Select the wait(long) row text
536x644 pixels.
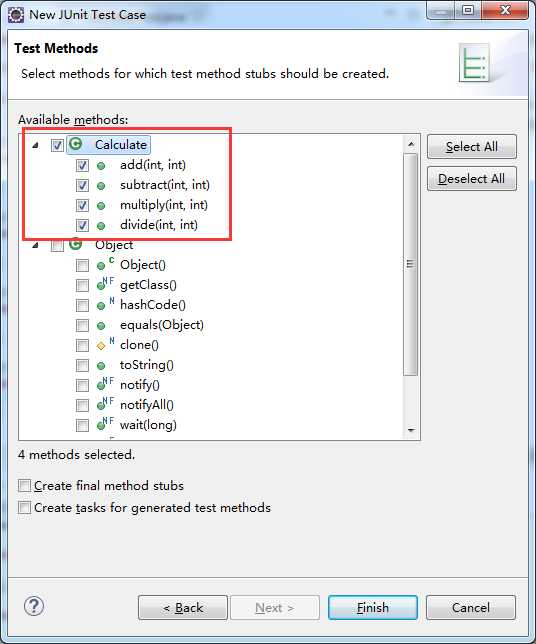click(x=148, y=424)
